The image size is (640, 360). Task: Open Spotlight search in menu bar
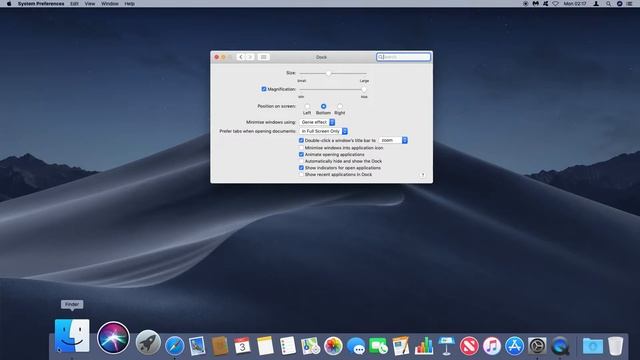click(x=608, y=4)
